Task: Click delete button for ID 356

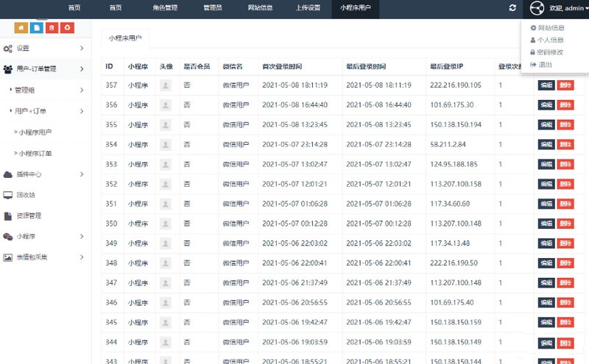Action: click(565, 104)
